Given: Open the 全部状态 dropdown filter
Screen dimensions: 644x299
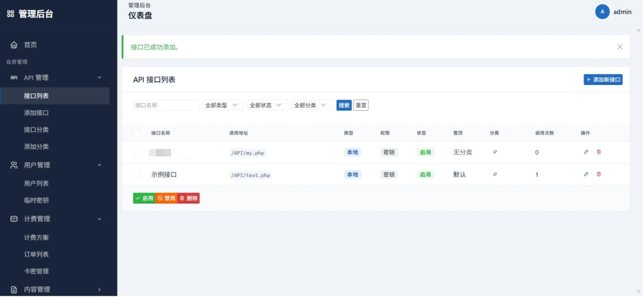Looking at the screenshot, I should 268,105.
